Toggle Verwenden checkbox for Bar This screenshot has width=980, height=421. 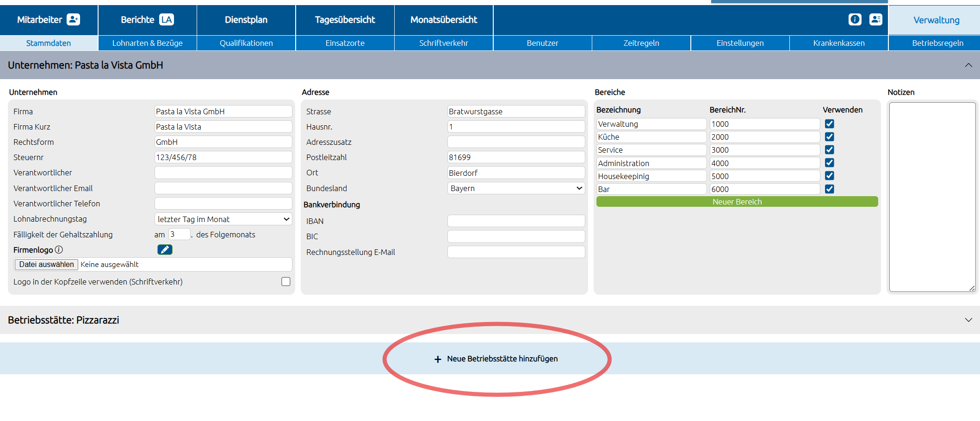pos(829,189)
